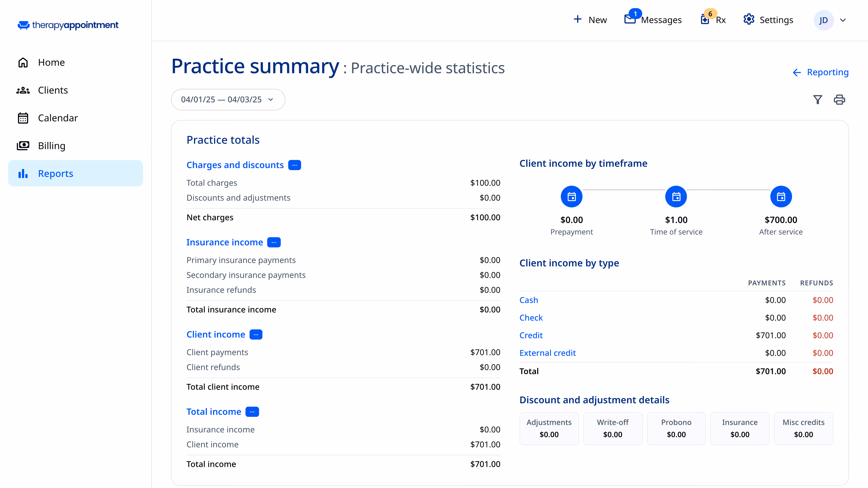Click the New text label
Screen dimensions: 868x488
[597, 20]
